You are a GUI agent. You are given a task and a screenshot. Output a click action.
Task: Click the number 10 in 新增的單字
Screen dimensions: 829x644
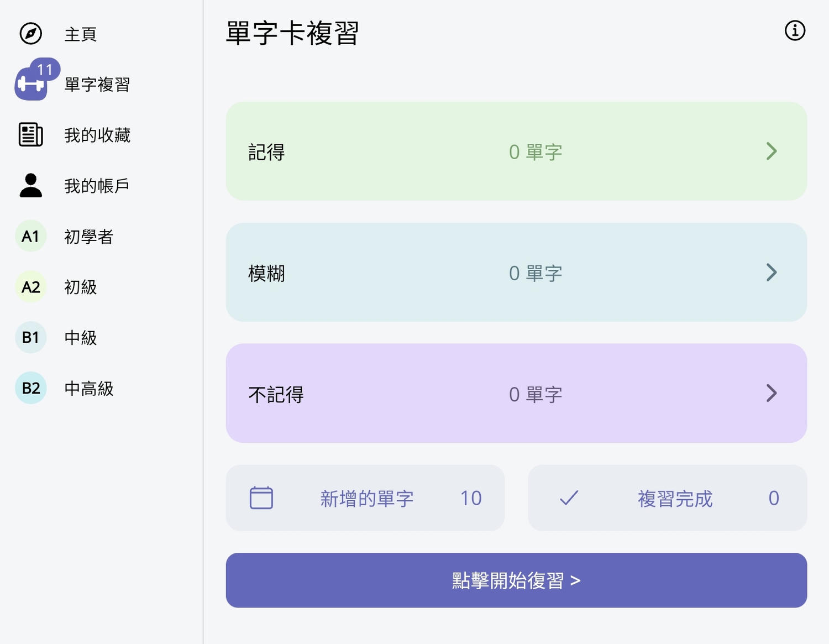[471, 498]
